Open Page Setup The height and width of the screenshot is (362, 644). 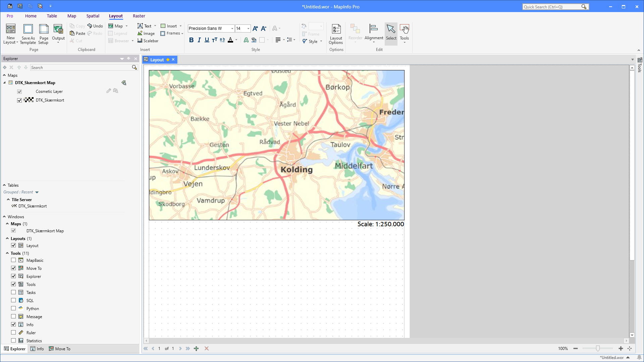43,34
